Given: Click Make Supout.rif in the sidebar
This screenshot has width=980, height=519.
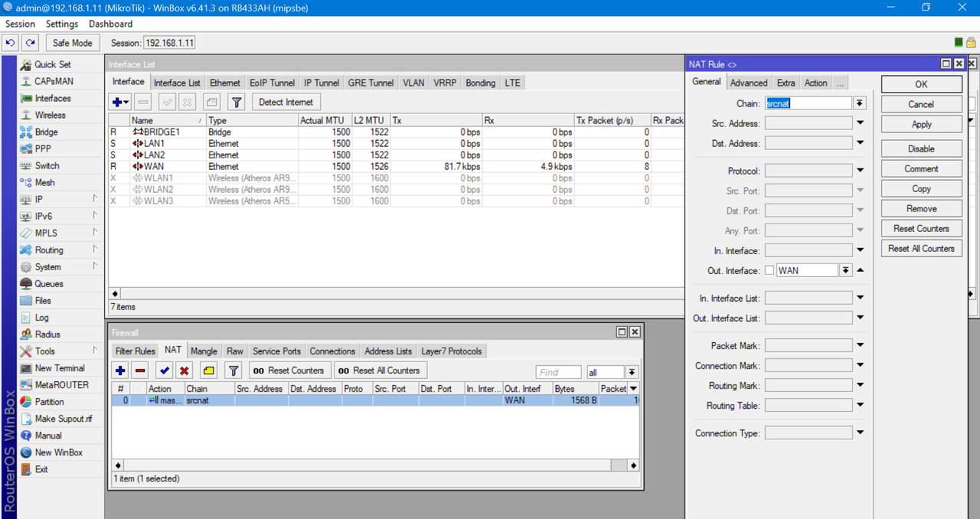Looking at the screenshot, I should coord(63,419).
